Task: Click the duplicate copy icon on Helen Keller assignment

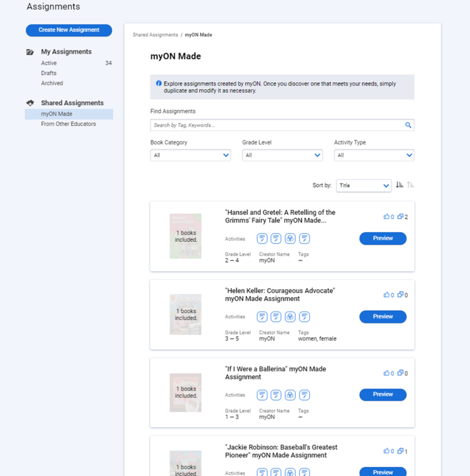Action: [400, 295]
